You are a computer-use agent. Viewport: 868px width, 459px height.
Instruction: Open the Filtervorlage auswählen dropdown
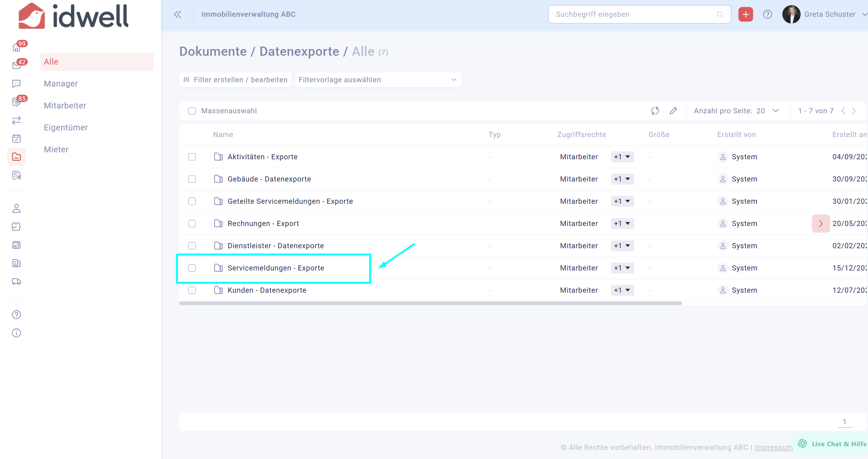[377, 80]
